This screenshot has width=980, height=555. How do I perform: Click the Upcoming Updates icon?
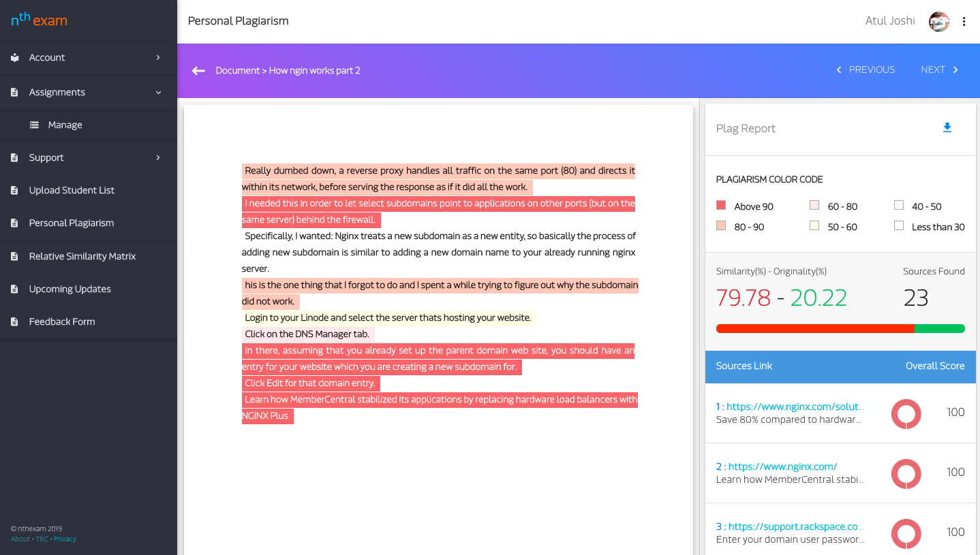pos(14,289)
